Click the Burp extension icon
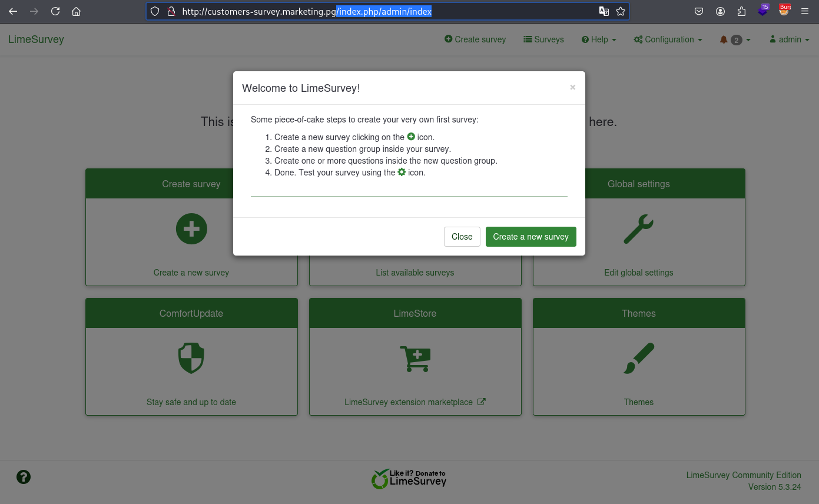Image resolution: width=819 pixels, height=504 pixels. point(784,10)
